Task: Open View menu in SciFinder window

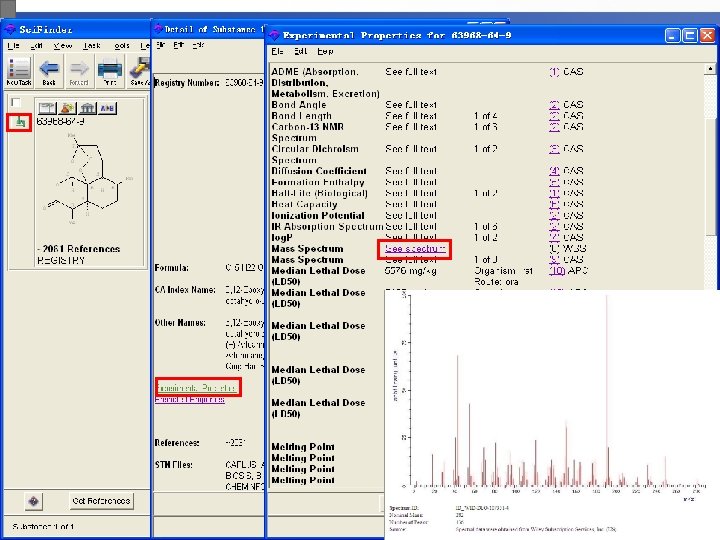Action: [x=63, y=46]
